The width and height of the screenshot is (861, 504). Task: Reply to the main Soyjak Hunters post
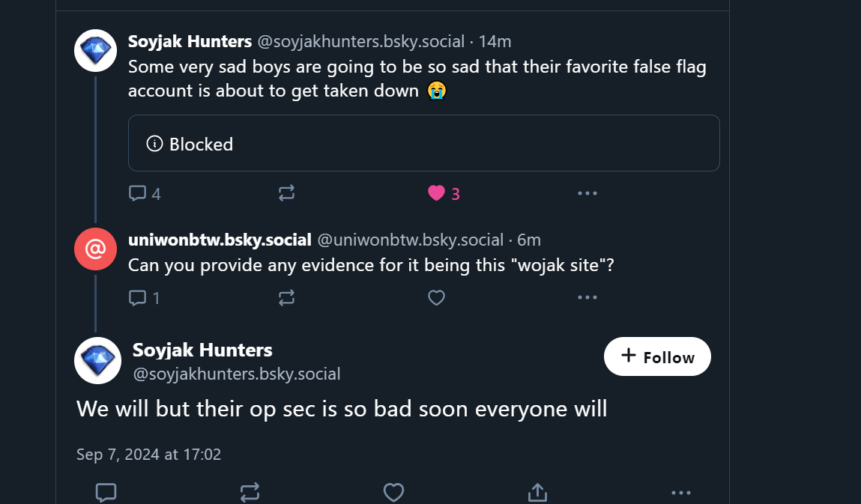[x=106, y=492]
